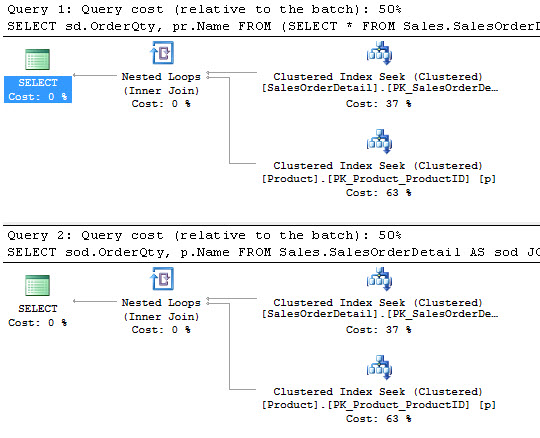
Task: Select Query 2 SELECT result icon
Action: pos(37,285)
